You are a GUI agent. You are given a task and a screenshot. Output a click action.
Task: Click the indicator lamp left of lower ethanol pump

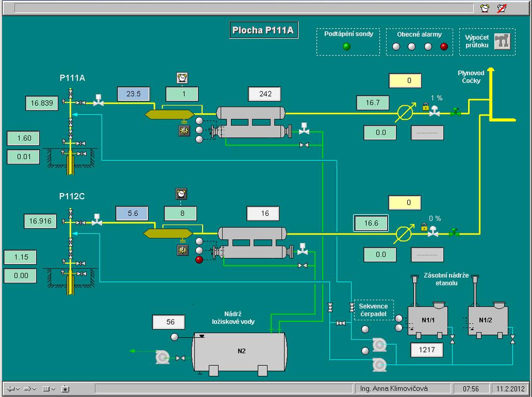click(365, 351)
